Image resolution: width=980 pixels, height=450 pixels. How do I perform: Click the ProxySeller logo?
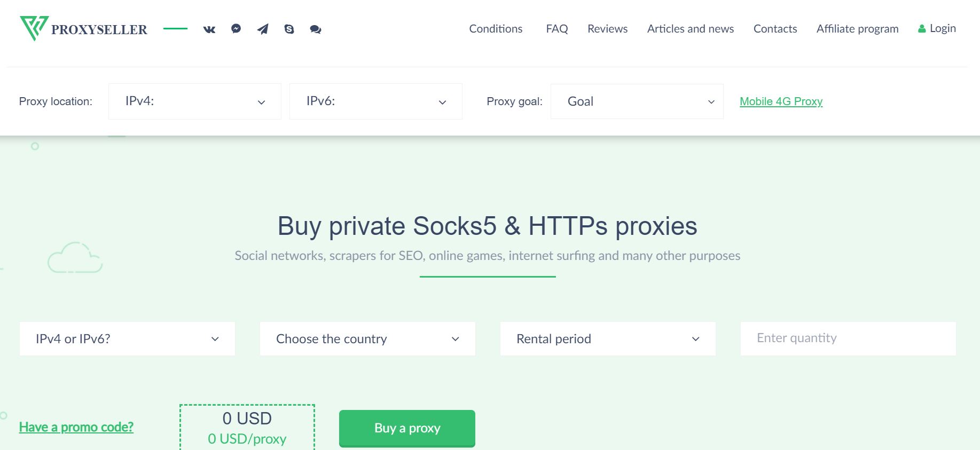pos(84,29)
